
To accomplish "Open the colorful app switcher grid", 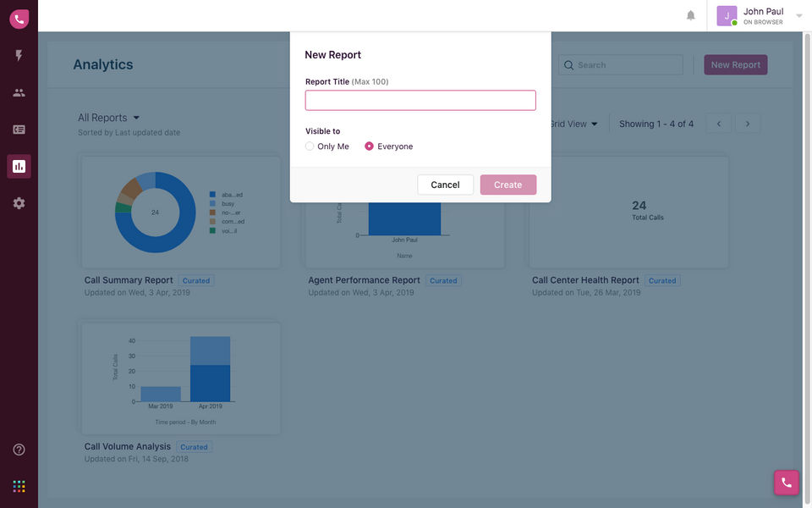I will coord(19,486).
